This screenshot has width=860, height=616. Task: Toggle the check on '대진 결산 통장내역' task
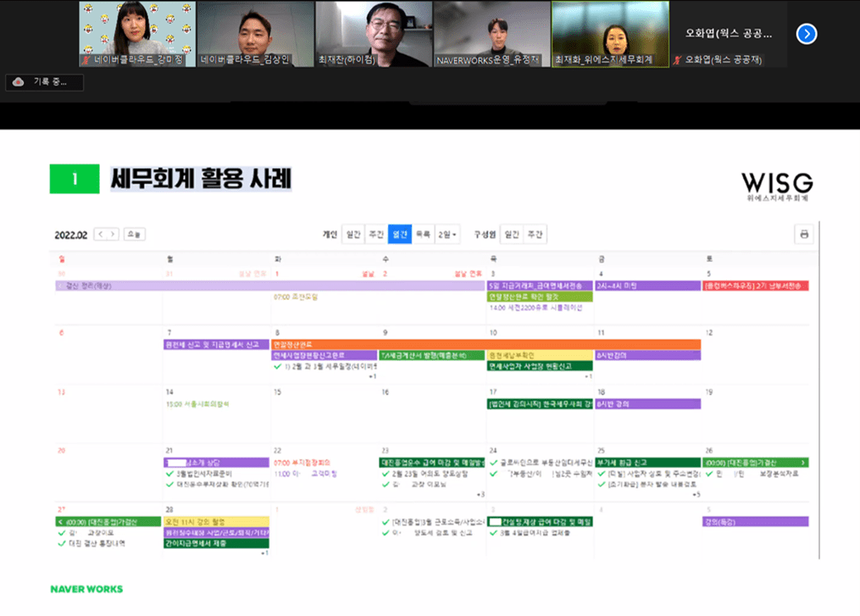point(61,544)
